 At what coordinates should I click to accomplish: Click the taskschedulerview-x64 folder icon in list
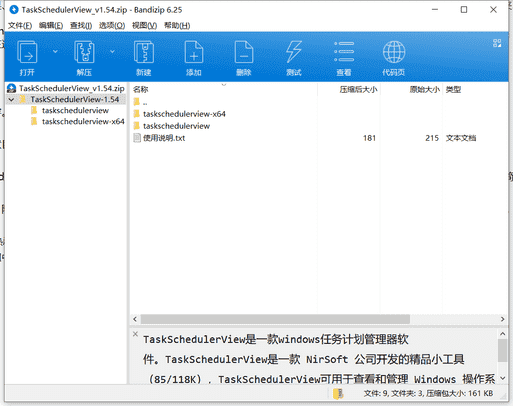(x=136, y=114)
